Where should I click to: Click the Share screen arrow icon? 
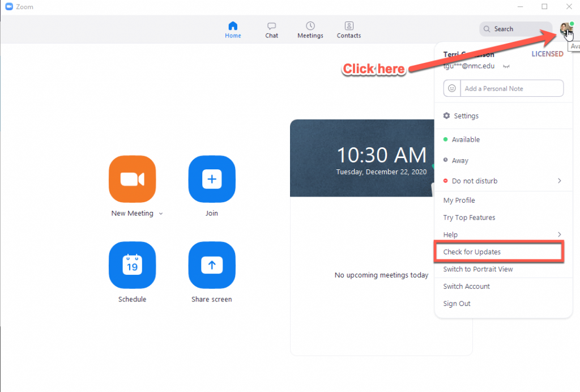pos(212,265)
